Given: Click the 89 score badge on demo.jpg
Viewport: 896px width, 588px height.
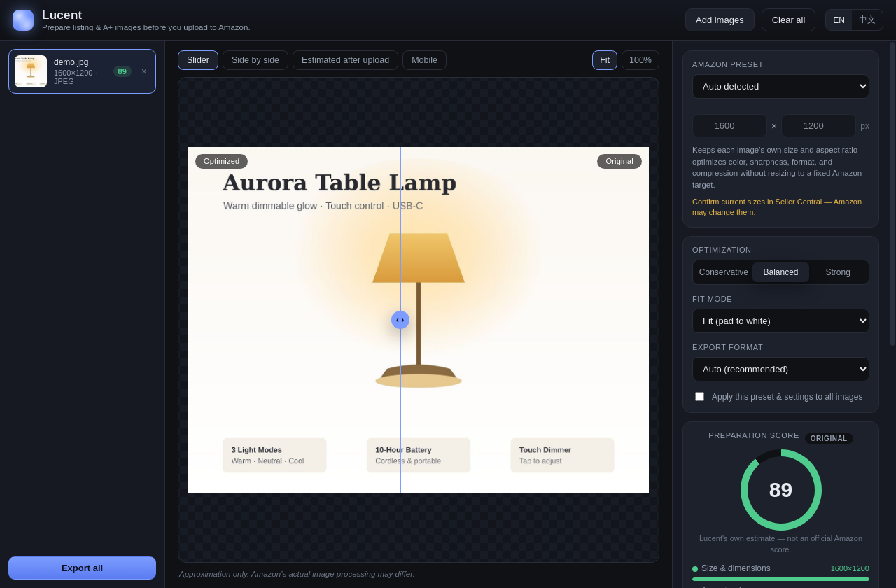Looking at the screenshot, I should (122, 71).
